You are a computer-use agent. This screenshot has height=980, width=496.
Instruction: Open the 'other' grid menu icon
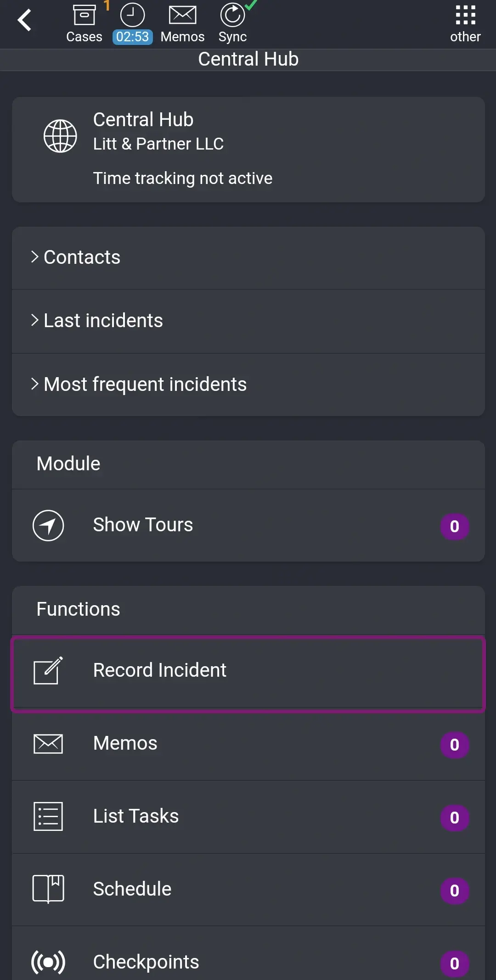click(465, 15)
